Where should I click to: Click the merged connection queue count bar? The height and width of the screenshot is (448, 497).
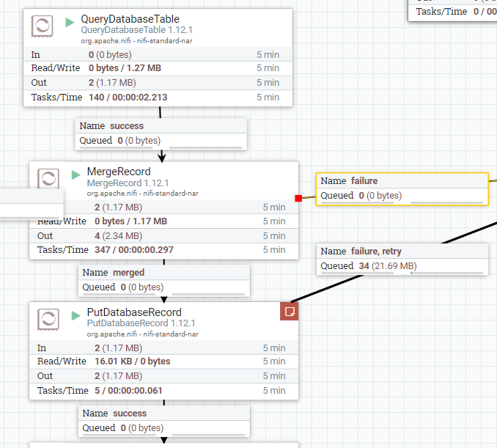click(x=119, y=294)
